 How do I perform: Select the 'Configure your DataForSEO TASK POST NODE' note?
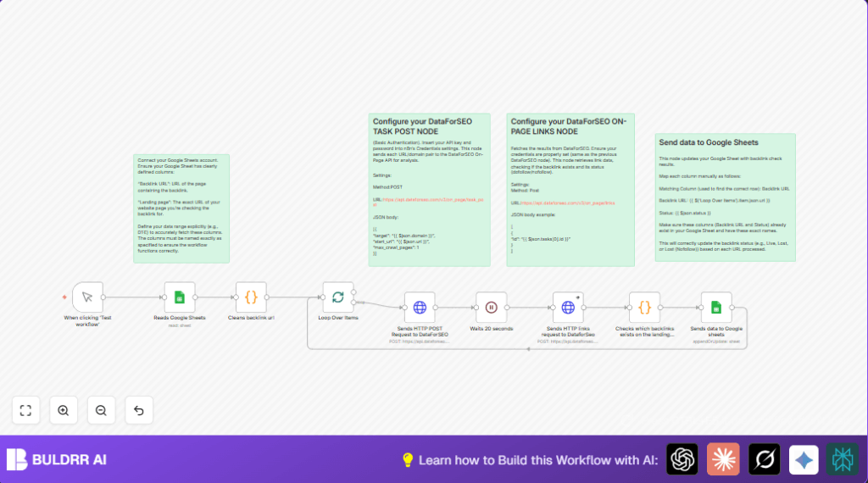[429, 190]
